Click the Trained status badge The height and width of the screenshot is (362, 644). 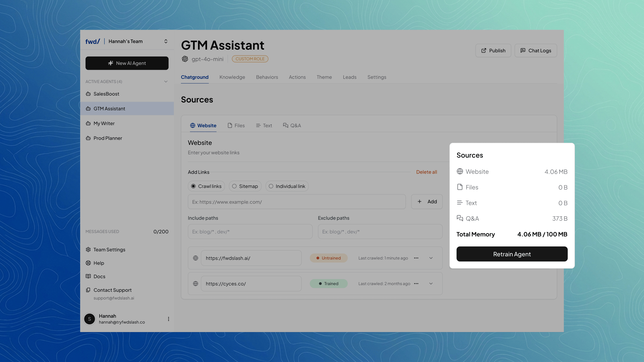tap(328, 284)
